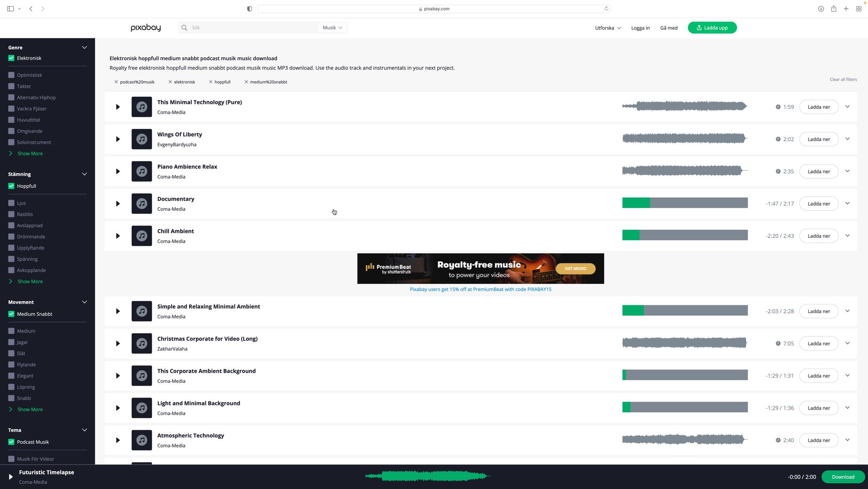This screenshot has width=868, height=489.
Task: Click the Documentary track music note thumbnail
Action: [x=142, y=204]
